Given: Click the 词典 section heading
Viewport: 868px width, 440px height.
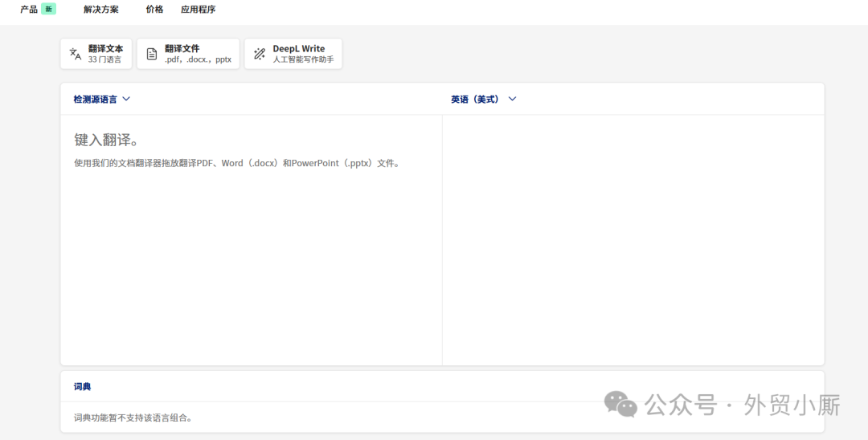Looking at the screenshot, I should pos(82,386).
